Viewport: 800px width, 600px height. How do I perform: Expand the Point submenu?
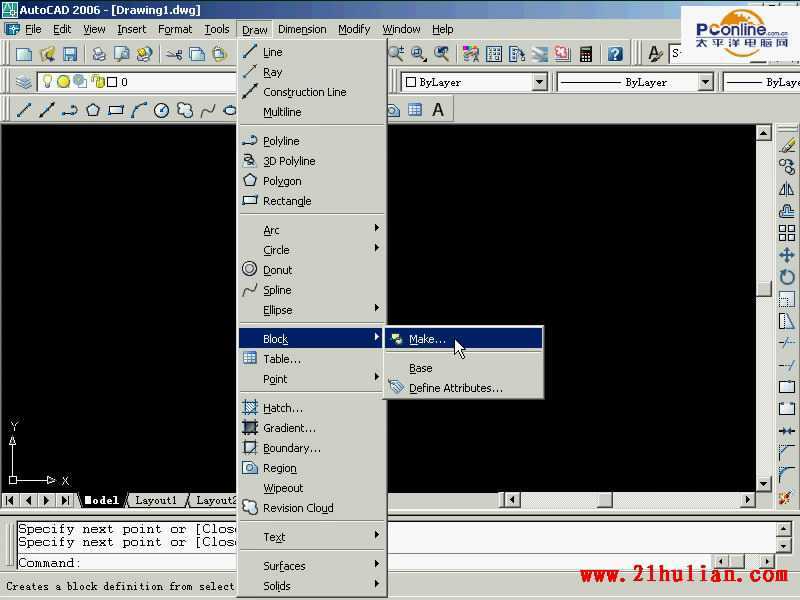pos(312,379)
